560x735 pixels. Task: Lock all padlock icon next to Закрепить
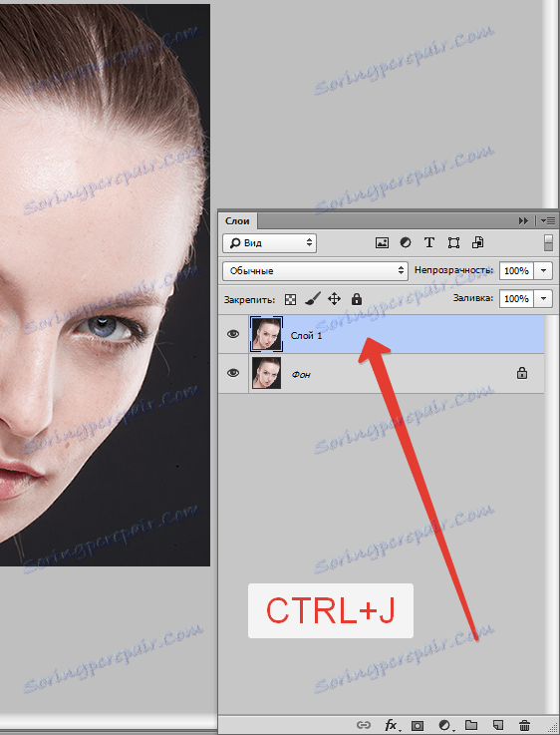point(357,298)
